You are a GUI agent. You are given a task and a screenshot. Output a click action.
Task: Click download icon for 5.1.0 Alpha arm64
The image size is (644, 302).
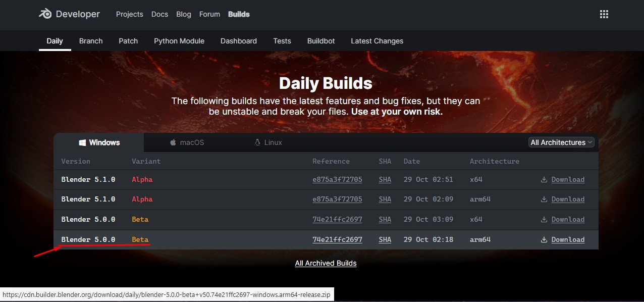544,199
